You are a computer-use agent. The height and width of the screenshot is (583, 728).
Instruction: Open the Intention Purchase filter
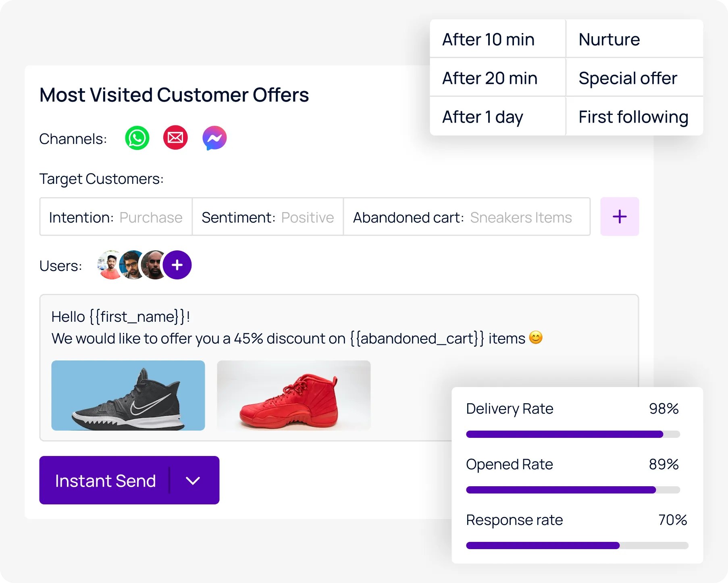point(115,217)
